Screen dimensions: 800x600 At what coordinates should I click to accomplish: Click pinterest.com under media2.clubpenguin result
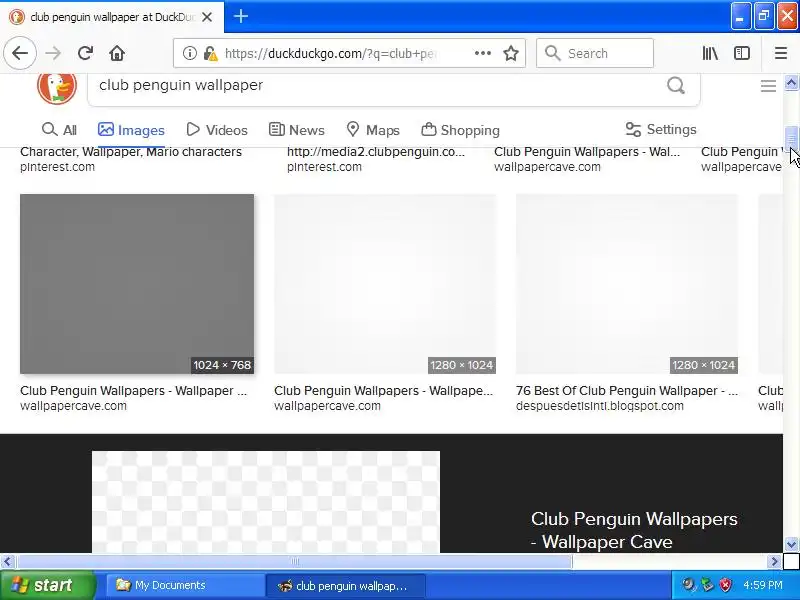(x=324, y=167)
